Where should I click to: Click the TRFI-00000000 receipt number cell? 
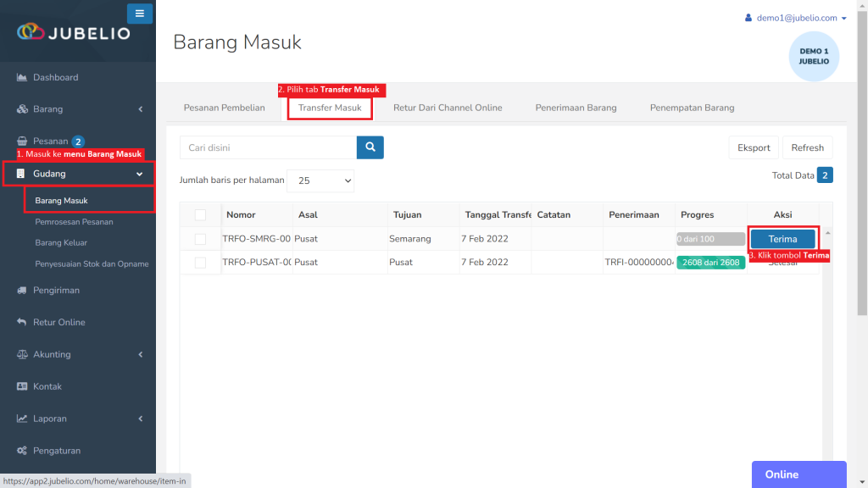(639, 263)
